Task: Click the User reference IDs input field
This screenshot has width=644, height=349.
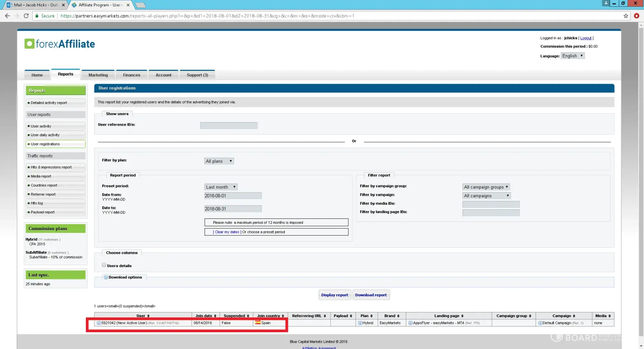Action: tap(229, 125)
